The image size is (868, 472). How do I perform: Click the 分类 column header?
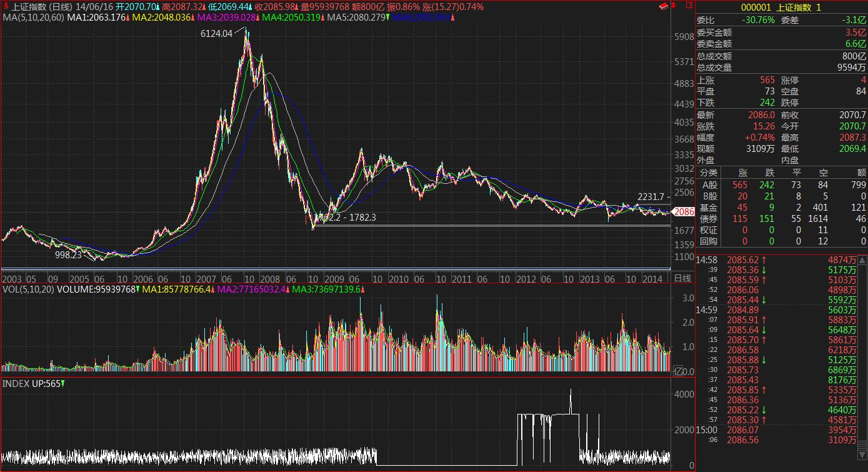pos(709,173)
